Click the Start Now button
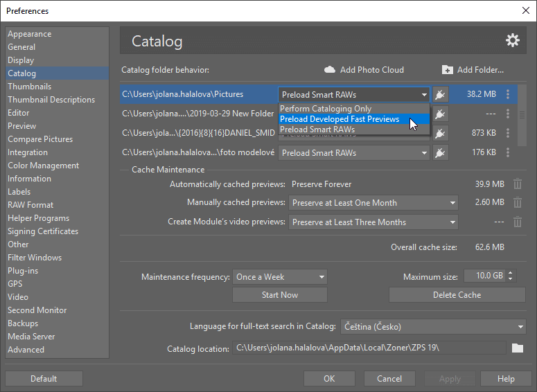The image size is (537, 392). click(280, 295)
